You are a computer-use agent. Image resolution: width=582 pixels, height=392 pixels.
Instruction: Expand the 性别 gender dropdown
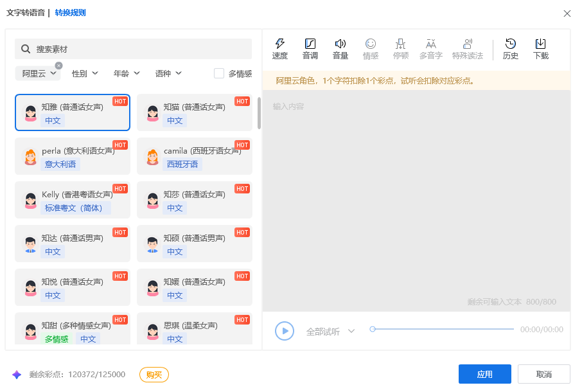[x=85, y=73]
